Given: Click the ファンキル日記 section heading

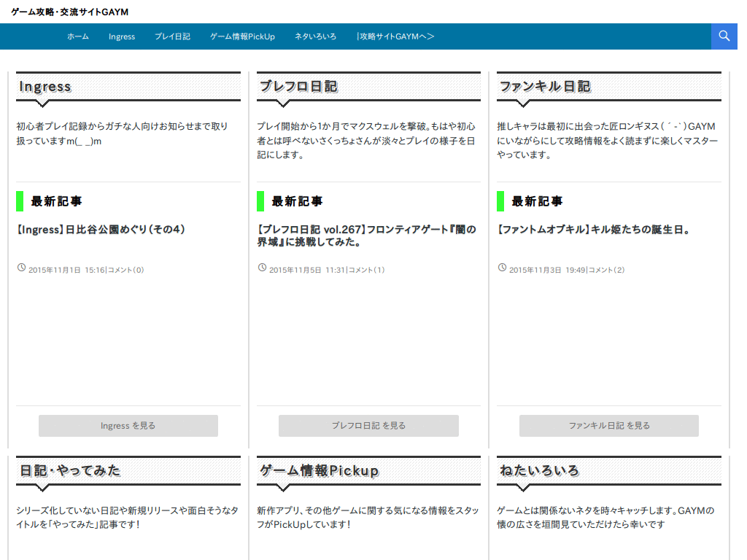Looking at the screenshot, I should [545, 87].
